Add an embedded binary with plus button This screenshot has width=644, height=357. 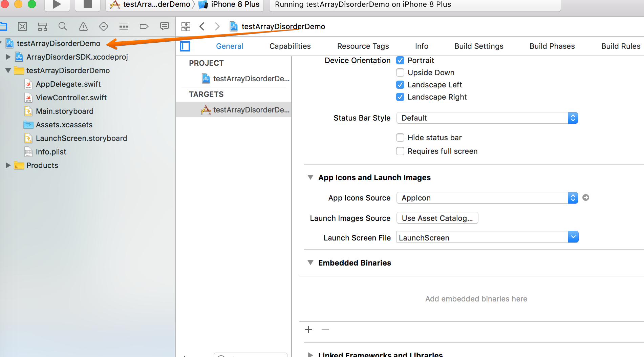(x=308, y=330)
